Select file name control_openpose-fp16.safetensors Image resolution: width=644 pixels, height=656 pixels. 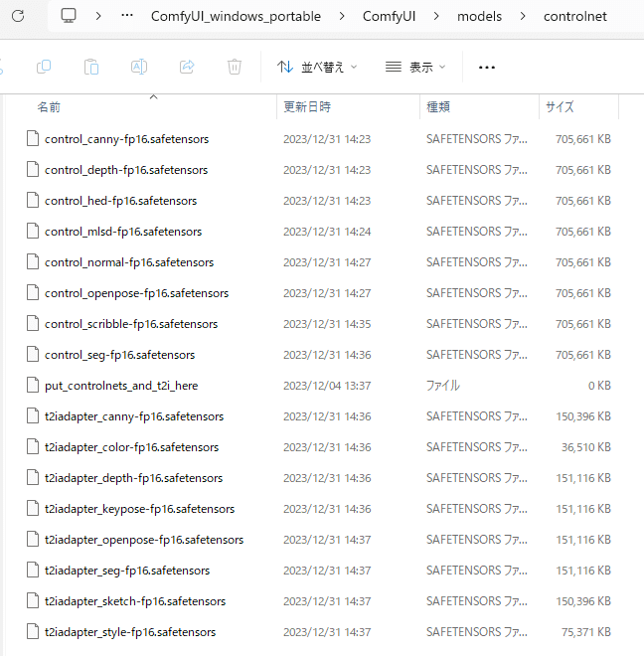[x=137, y=293]
